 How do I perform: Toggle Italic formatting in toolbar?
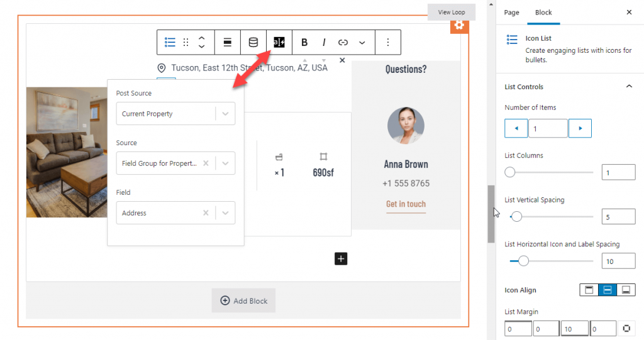324,42
